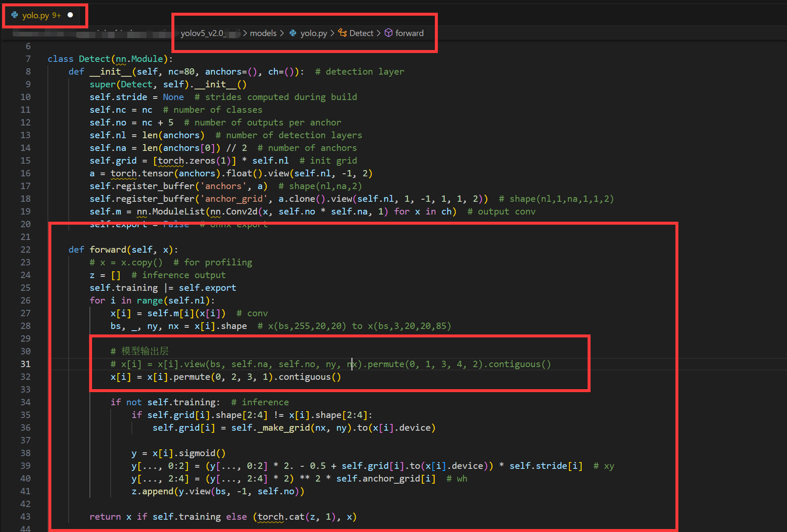Select yolo.py in the breadcrumb path

click(314, 33)
